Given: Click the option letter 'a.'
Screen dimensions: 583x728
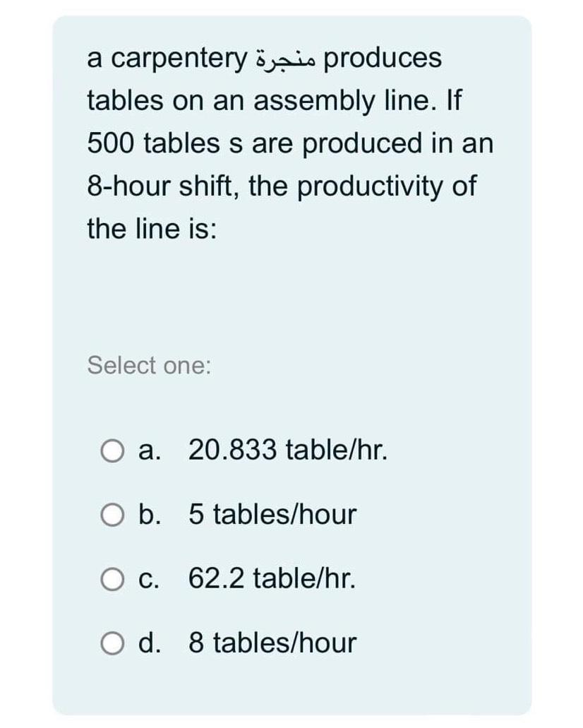Looking at the screenshot, I should click(148, 450).
